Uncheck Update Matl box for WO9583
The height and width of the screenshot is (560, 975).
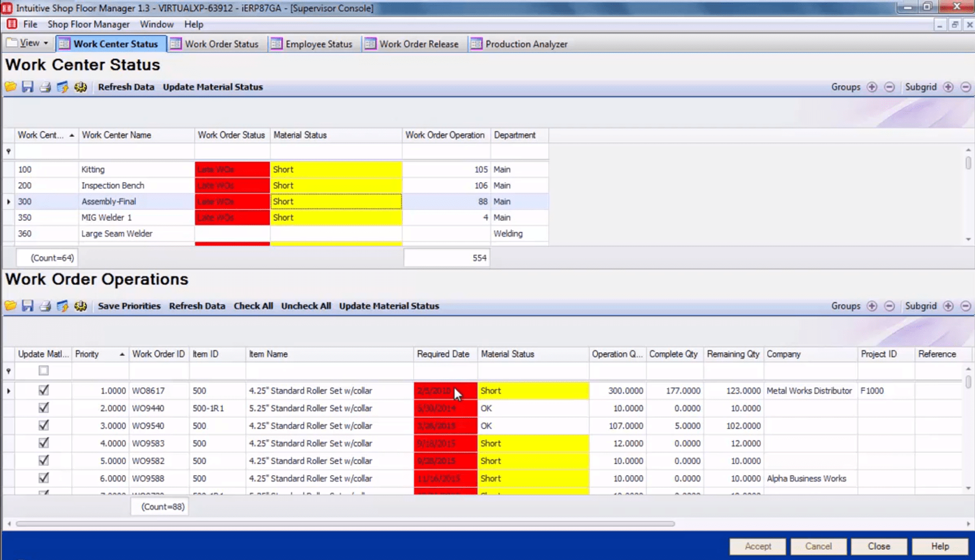(x=43, y=443)
